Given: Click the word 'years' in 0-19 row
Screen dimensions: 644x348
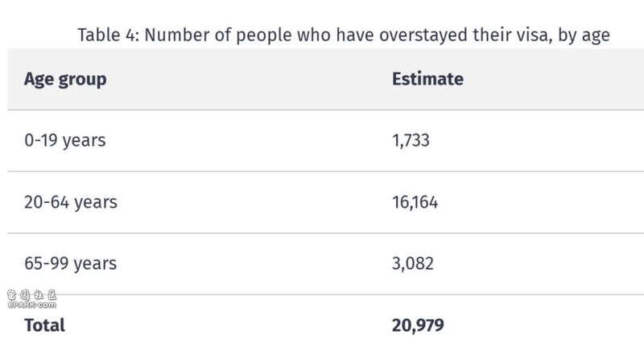Looking at the screenshot, I should click(85, 141).
